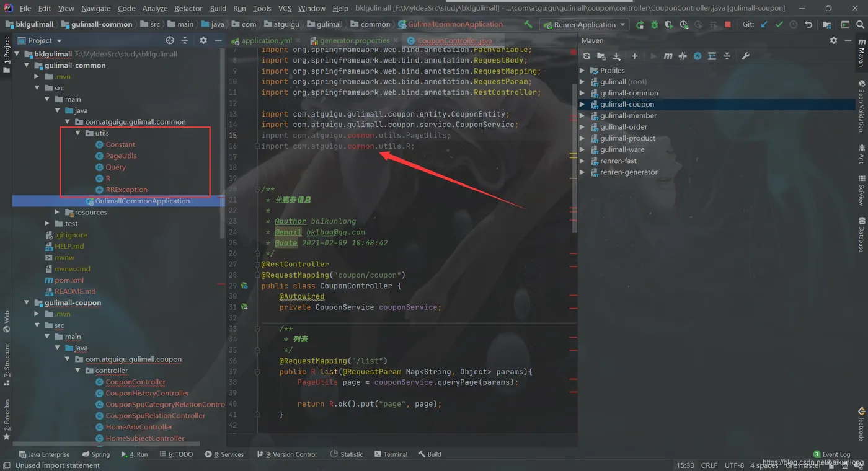Image resolution: width=868 pixels, height=471 pixels.
Task: Open the Navigate menu
Action: (95, 8)
